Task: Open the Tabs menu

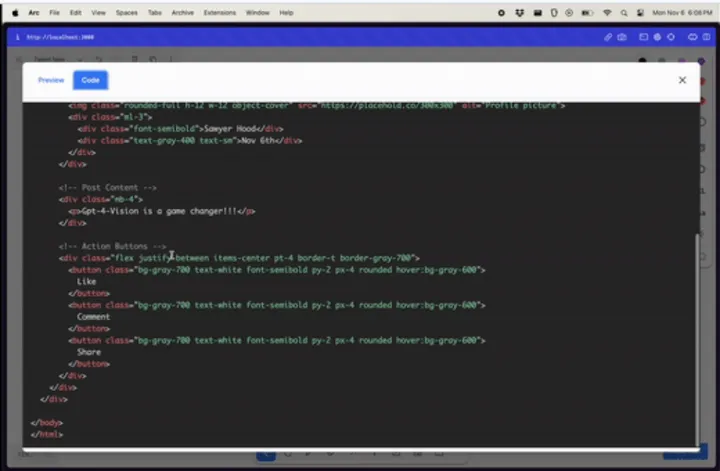Action: [x=155, y=13]
